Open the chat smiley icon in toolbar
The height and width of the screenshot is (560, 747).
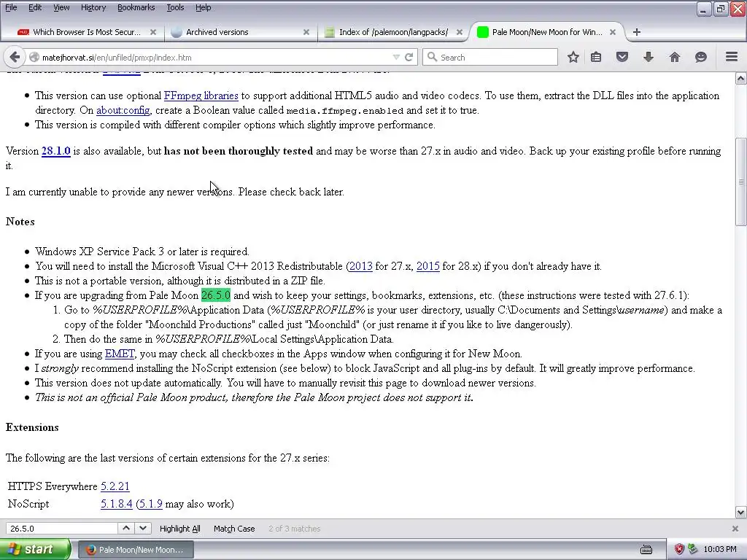point(701,57)
